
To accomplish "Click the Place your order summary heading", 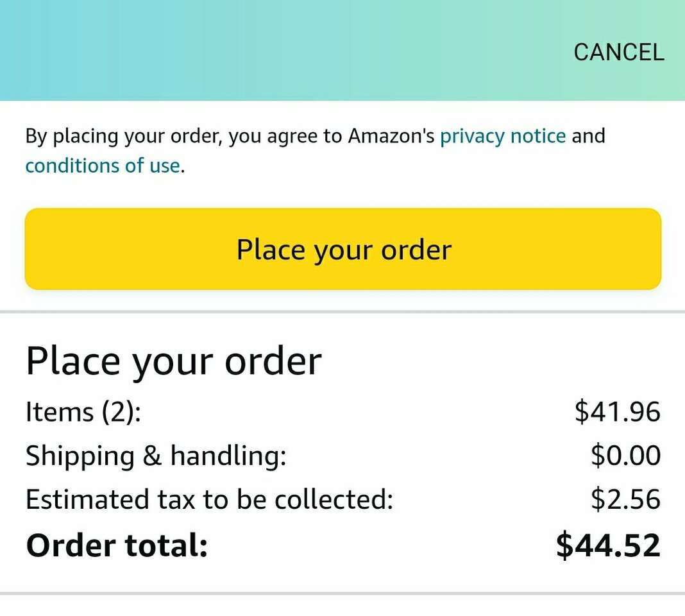I will coord(173,361).
